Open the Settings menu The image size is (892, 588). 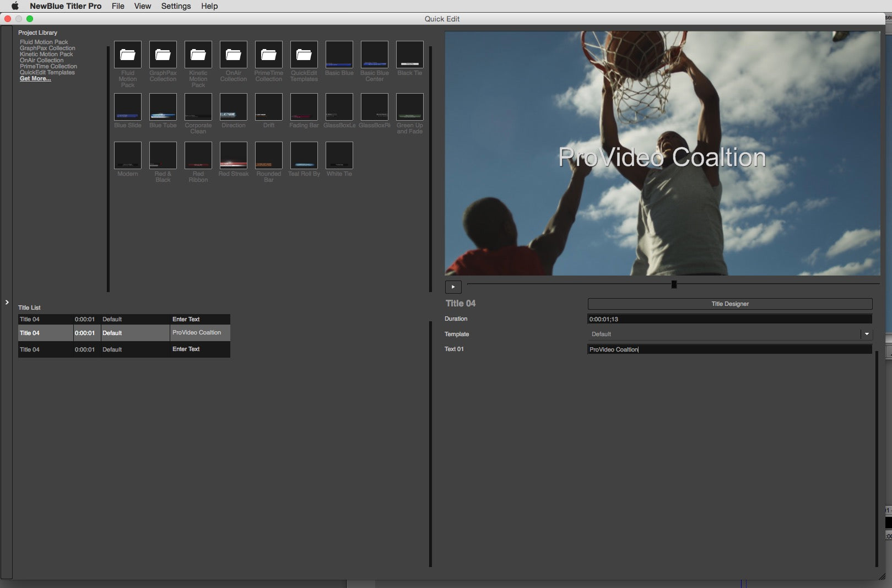(175, 6)
